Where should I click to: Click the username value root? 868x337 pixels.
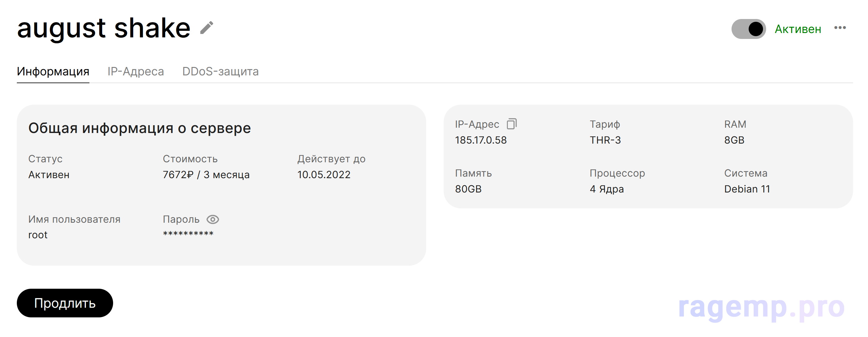pos(38,235)
